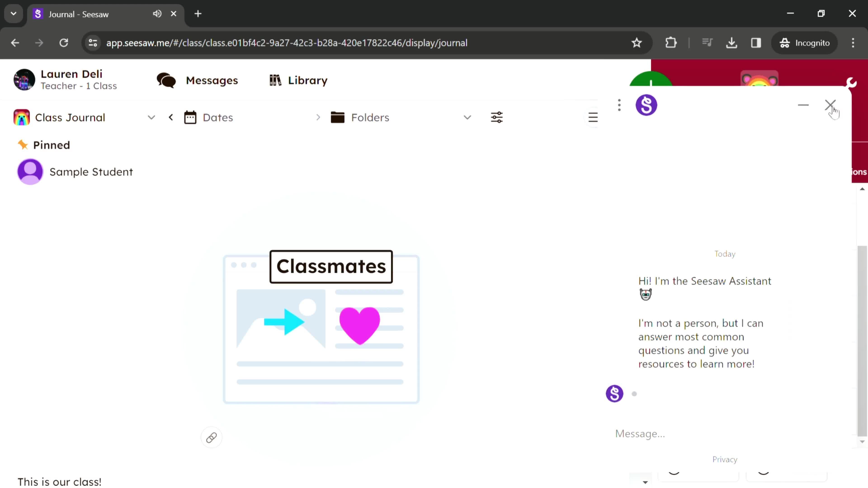The width and height of the screenshot is (868, 488).
Task: Click the small Seesaw avatar beside typing indicator
Action: tap(615, 394)
